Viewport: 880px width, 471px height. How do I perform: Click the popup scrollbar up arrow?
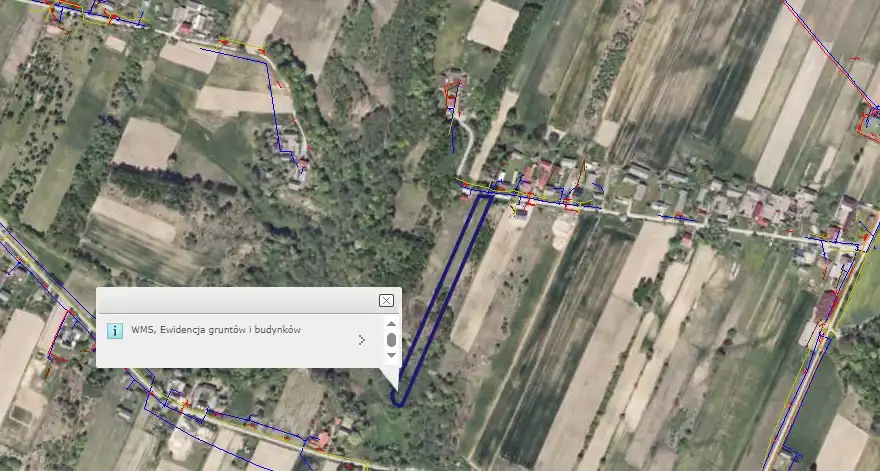click(x=391, y=324)
